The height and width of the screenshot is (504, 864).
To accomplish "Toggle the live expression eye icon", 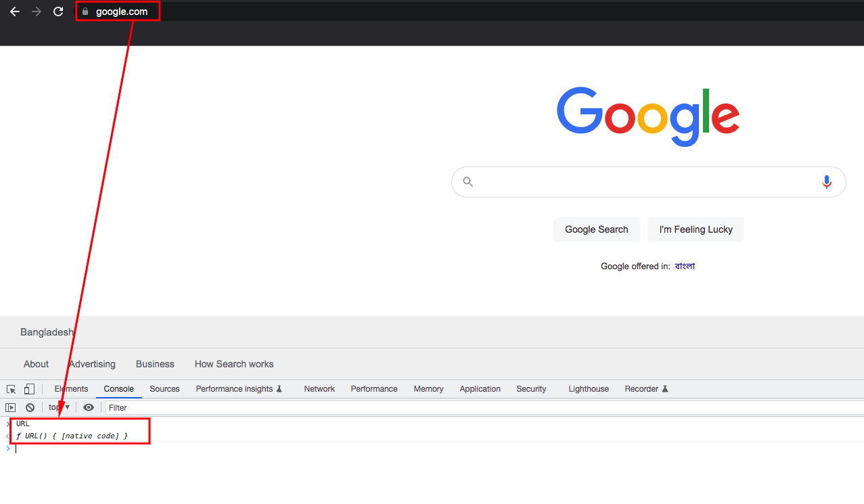I will (x=89, y=407).
